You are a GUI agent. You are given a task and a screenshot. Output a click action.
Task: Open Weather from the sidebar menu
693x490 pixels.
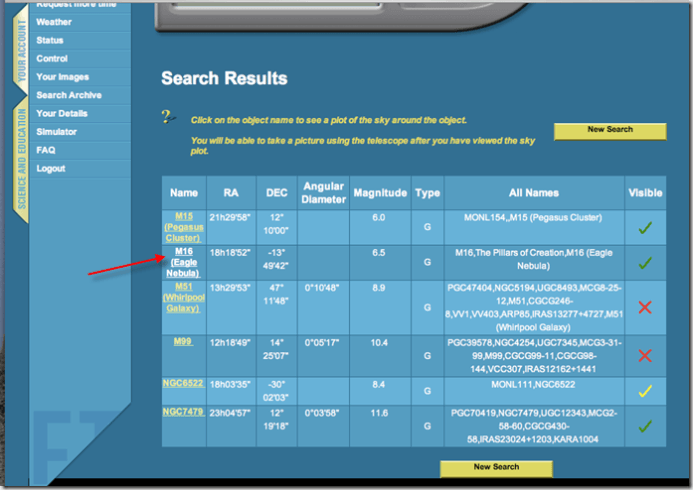click(x=53, y=22)
